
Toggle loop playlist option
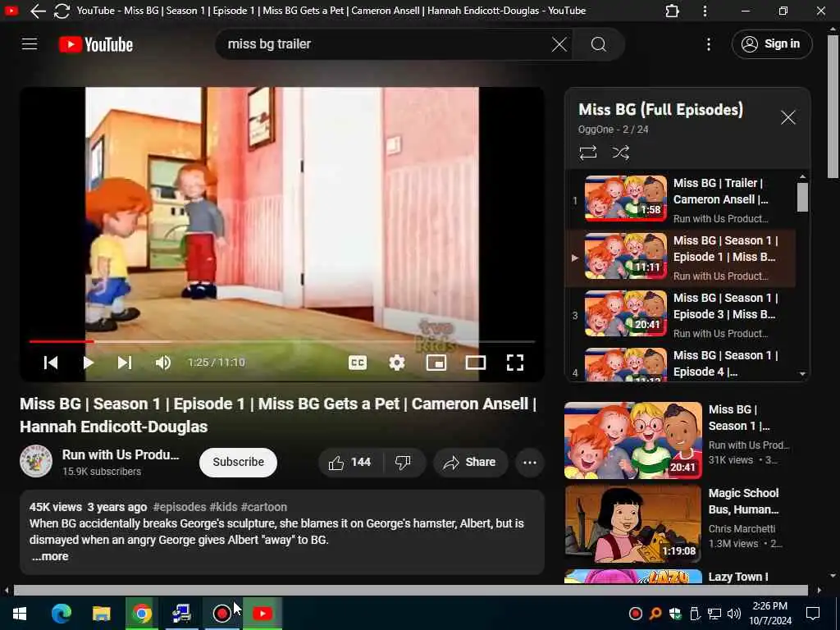tap(587, 153)
